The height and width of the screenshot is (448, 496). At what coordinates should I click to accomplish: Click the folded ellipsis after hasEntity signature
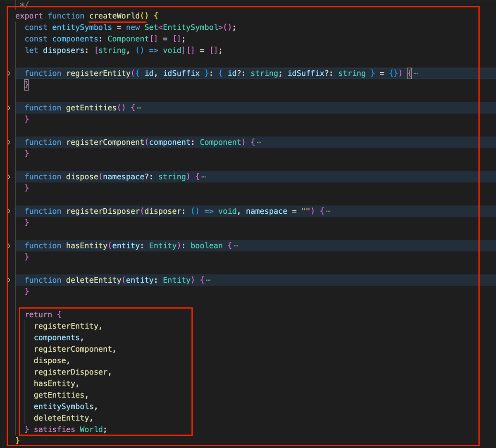[x=236, y=246]
